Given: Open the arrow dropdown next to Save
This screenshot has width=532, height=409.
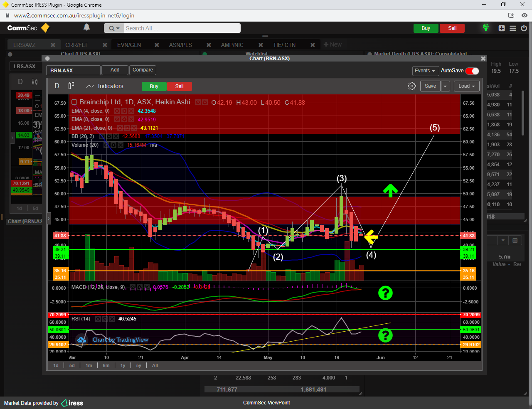Looking at the screenshot, I should tap(445, 86).
